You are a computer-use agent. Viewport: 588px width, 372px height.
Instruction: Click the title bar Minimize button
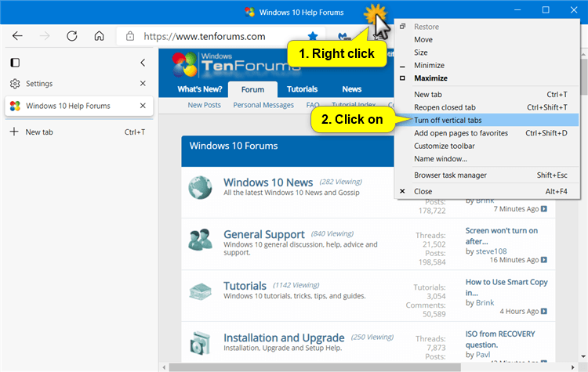tap(517, 10)
